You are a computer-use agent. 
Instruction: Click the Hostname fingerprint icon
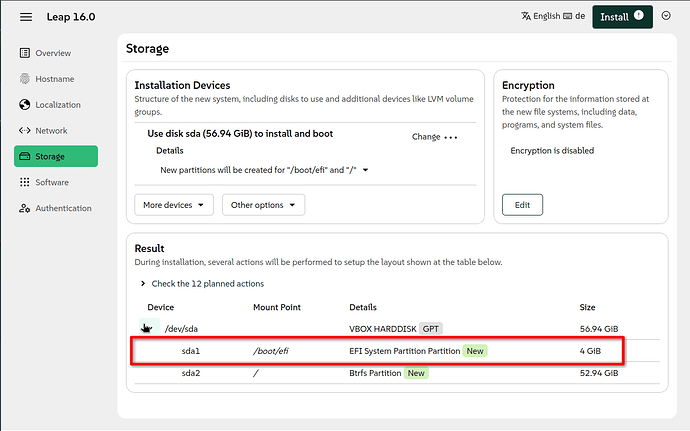[x=25, y=79]
